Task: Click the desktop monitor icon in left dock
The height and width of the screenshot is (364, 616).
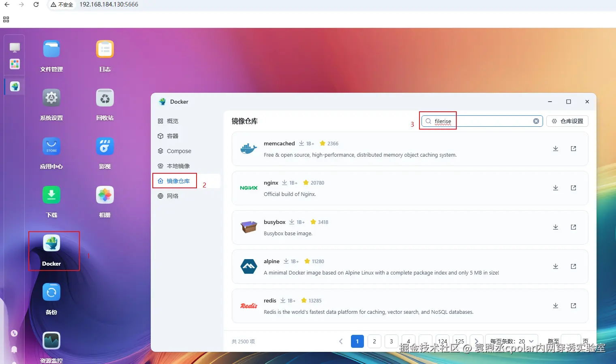Action: pyautogui.click(x=15, y=47)
